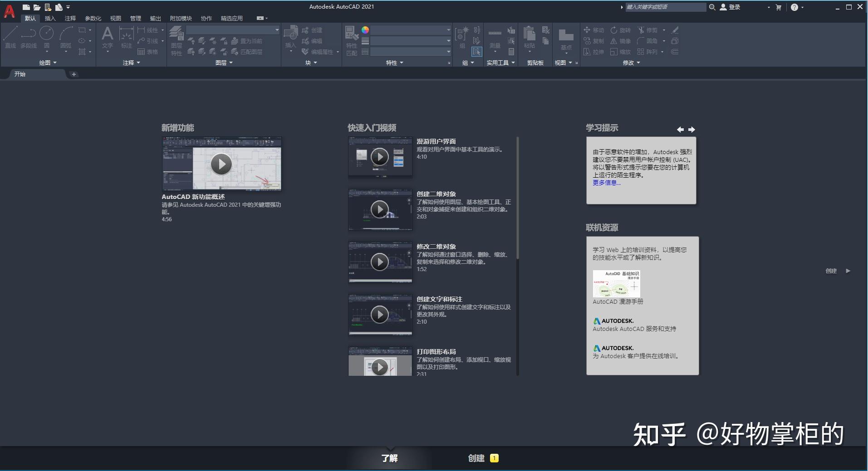Switch to the 视图 ribbon tab
Image resolution: width=868 pixels, height=471 pixels.
[115, 18]
